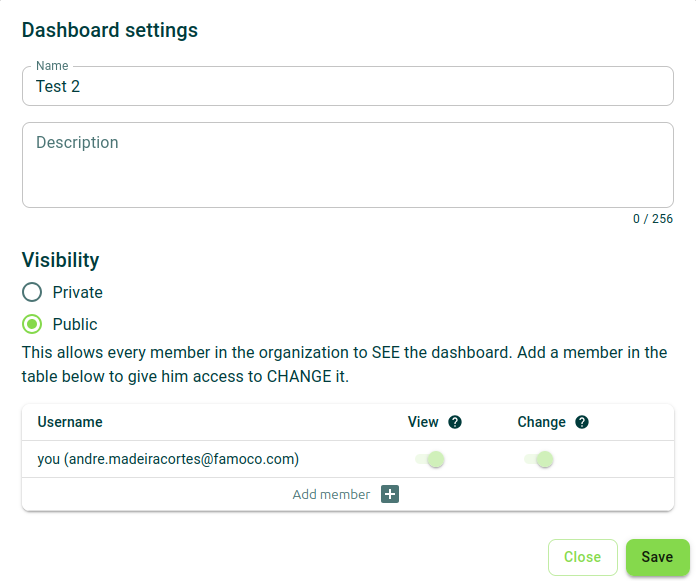Click the Public option label
The width and height of the screenshot is (696, 581).
coord(75,324)
